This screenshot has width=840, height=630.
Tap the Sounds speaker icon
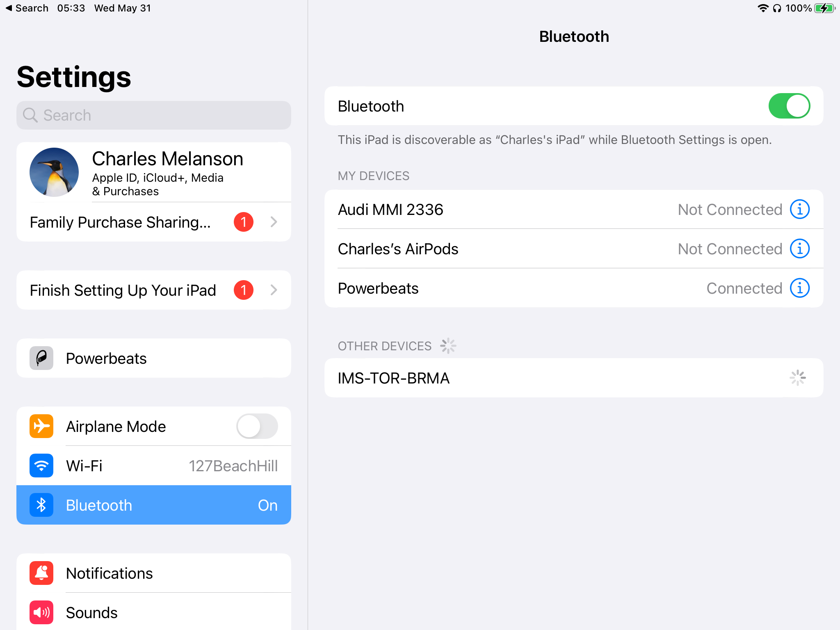click(x=41, y=612)
